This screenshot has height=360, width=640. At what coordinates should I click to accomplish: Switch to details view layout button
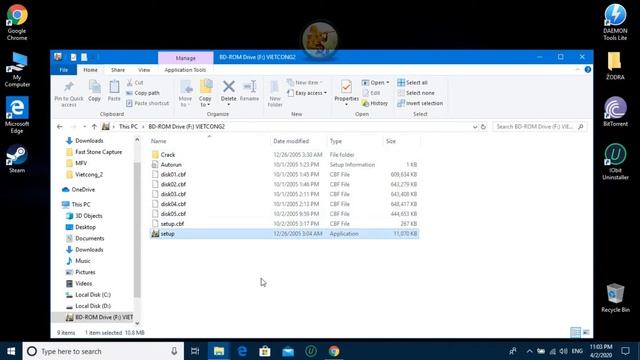tap(576, 333)
